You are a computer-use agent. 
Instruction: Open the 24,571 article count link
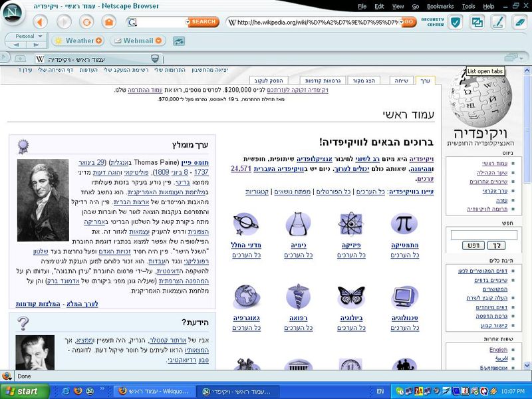pyautogui.click(x=241, y=169)
